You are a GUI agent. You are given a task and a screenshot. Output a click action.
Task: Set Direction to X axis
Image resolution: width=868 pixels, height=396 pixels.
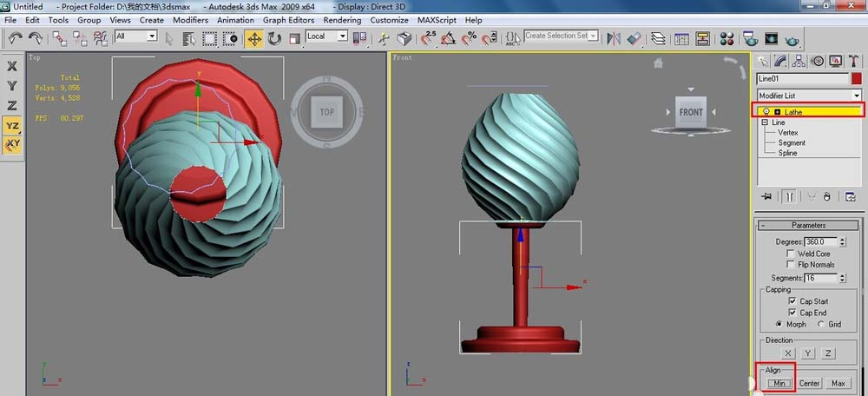coord(788,353)
